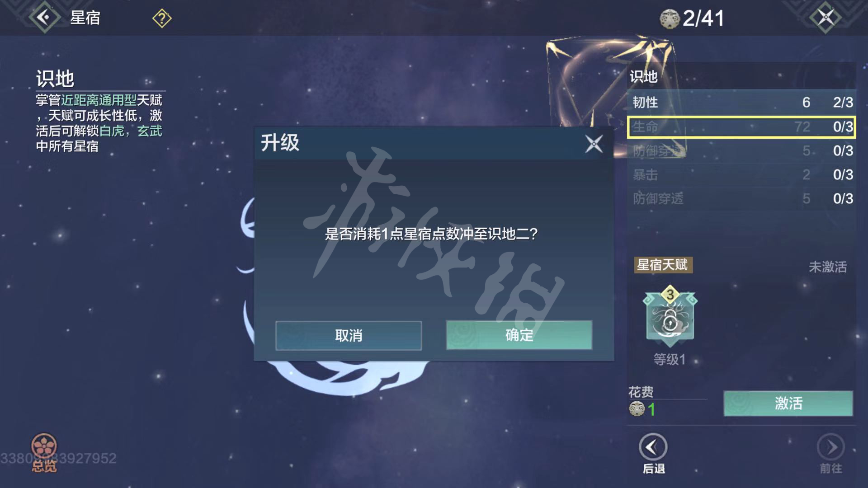The width and height of the screenshot is (868, 488).
Task: Click the star point coin icon at top
Action: point(670,19)
